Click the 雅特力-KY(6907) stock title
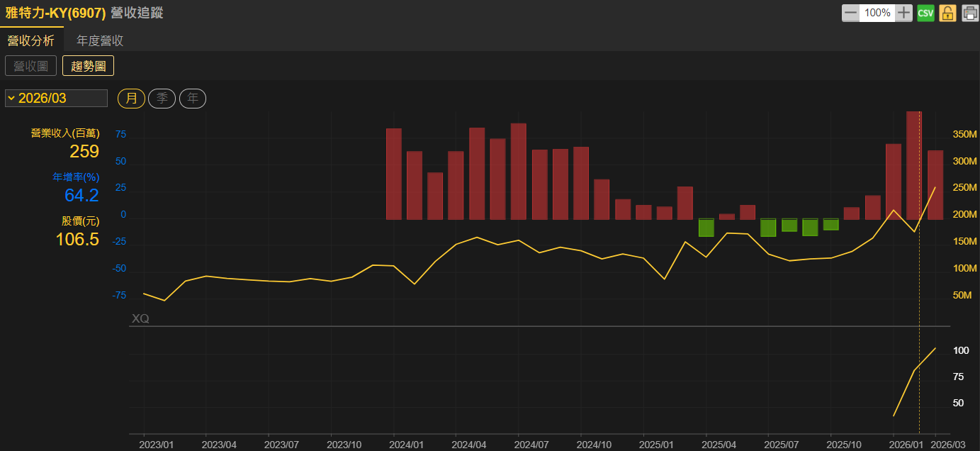 click(55, 13)
